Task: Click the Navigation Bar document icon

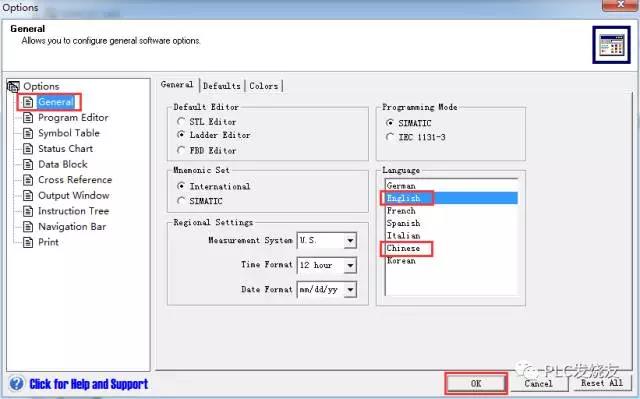Action: (x=28, y=226)
